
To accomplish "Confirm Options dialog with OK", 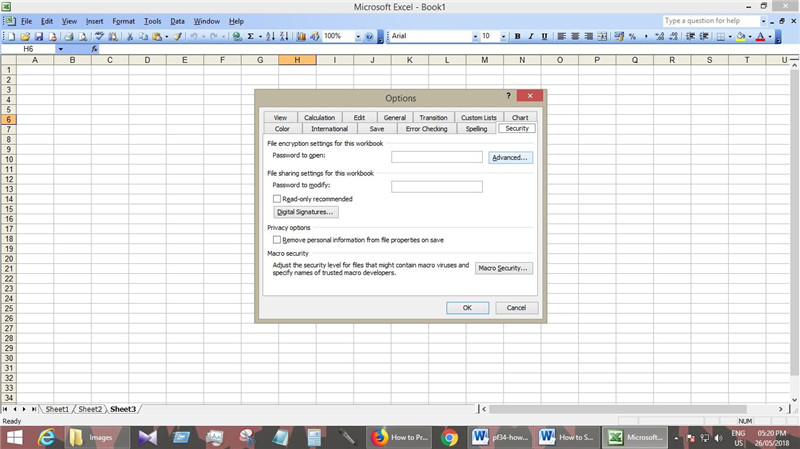I will 467,308.
